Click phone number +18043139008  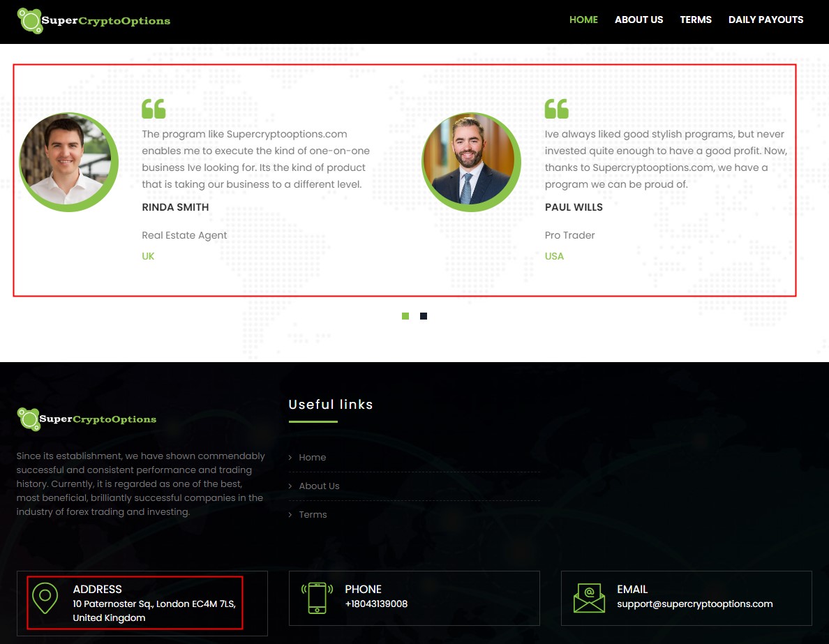(x=376, y=604)
